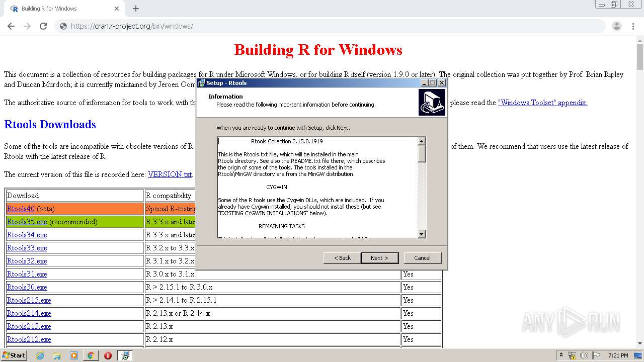Click the Rtools Downloads heading
The height and width of the screenshot is (362, 644).
50,124
